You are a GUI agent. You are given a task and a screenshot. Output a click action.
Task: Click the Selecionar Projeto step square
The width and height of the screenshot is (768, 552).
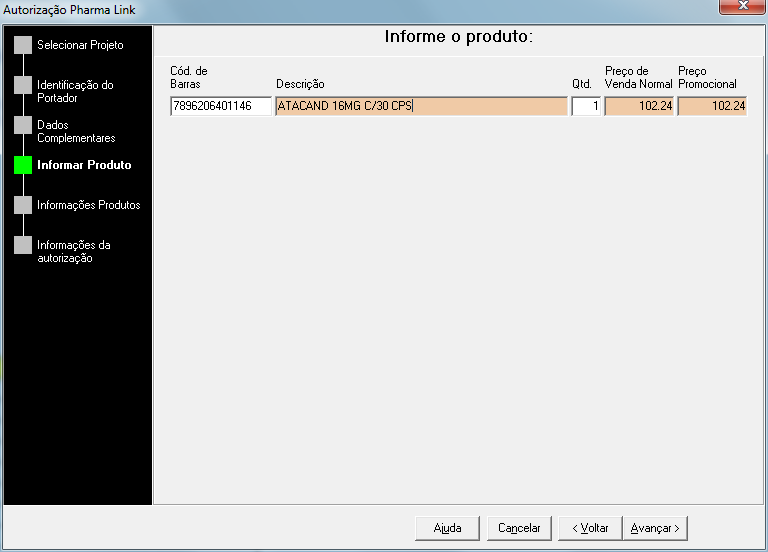(23, 45)
